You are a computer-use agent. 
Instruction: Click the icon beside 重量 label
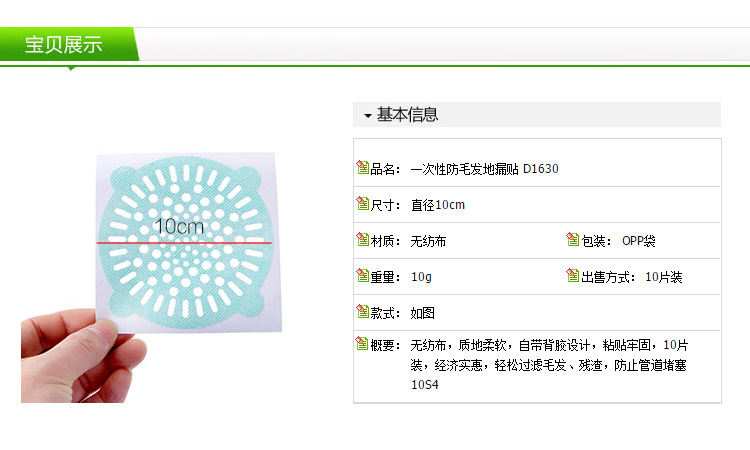(363, 276)
